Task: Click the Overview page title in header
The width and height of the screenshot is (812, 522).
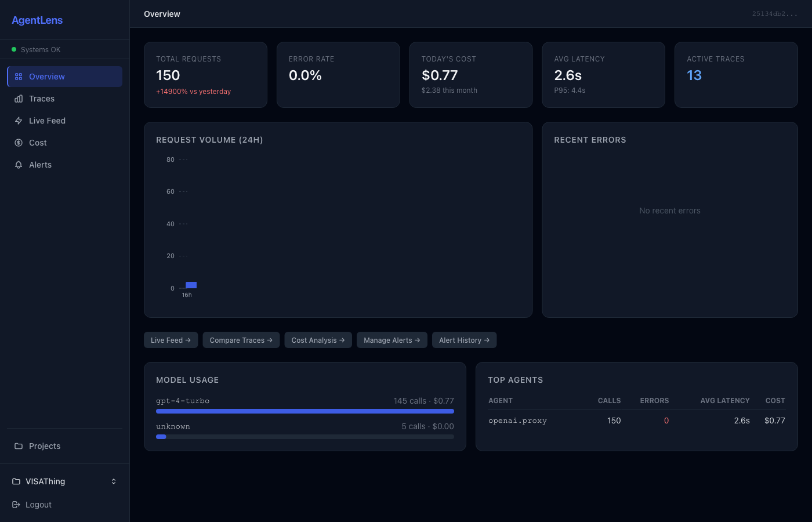Action: point(162,14)
